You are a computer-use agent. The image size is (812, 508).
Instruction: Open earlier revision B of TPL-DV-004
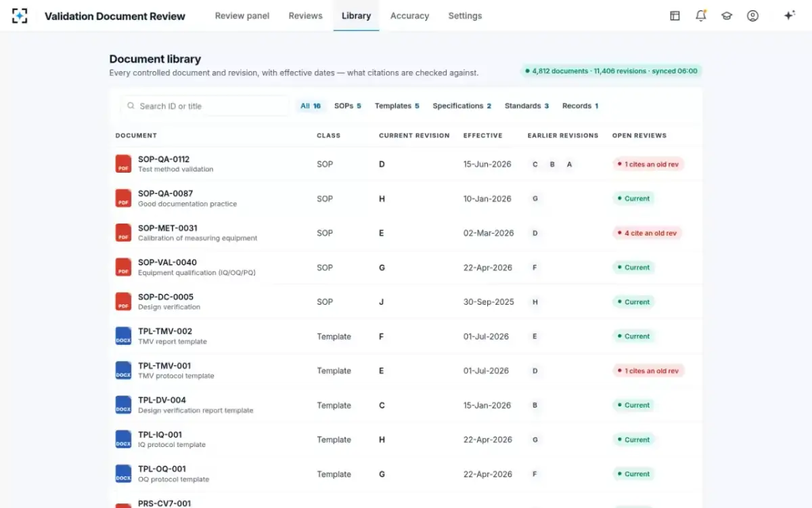pos(535,405)
